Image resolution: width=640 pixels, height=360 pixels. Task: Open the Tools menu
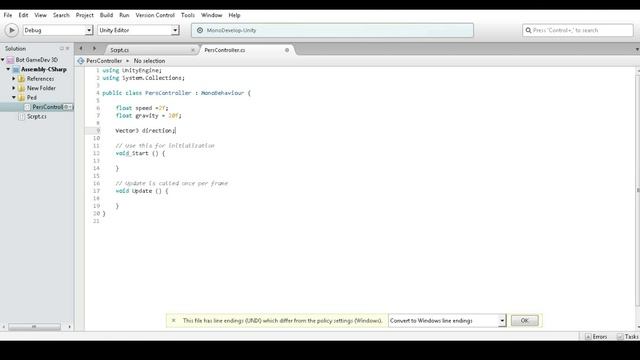pyautogui.click(x=188, y=15)
